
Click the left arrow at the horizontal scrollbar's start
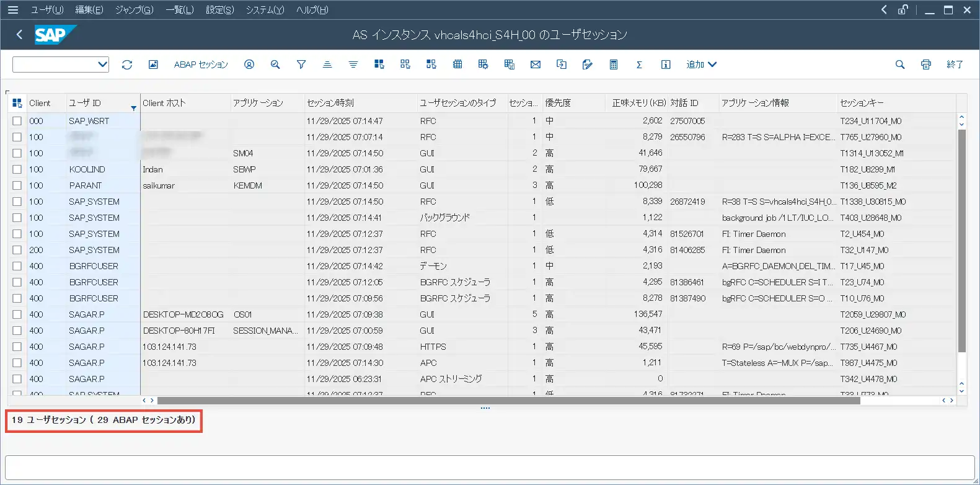tap(144, 401)
